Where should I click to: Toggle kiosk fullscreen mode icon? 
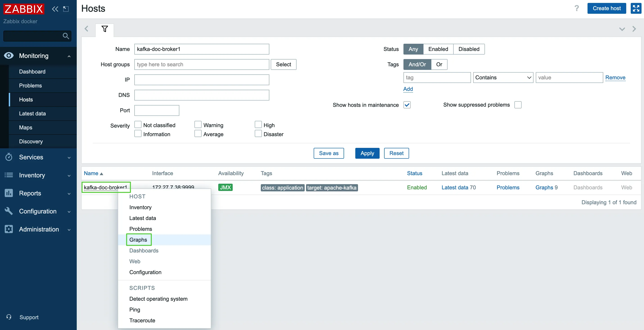(x=636, y=9)
